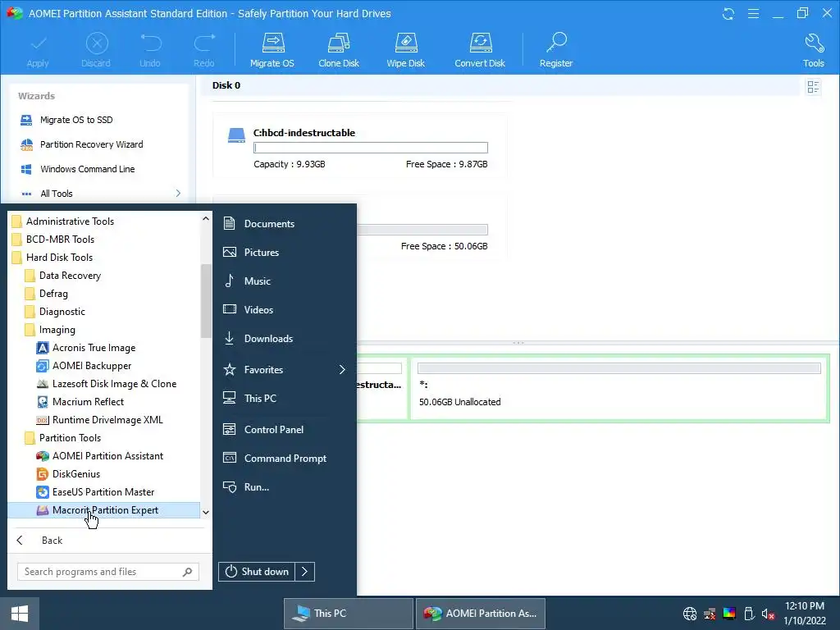Click scroll down arrow in programs list
Image resolution: width=840 pixels, height=630 pixels.
tap(206, 513)
